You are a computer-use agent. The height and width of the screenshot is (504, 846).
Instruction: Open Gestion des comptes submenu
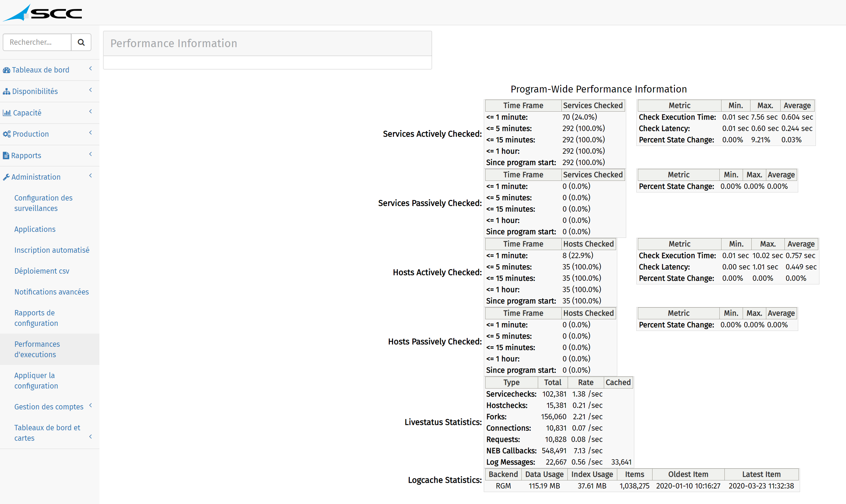click(x=49, y=407)
